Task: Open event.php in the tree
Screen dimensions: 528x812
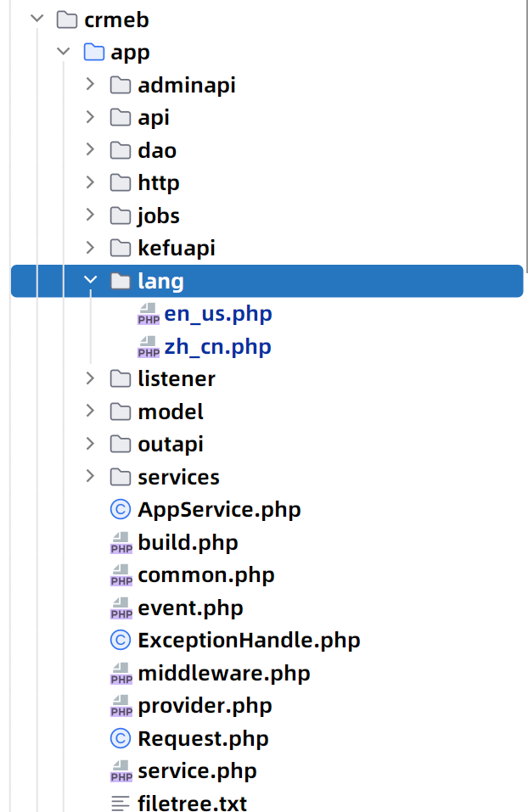Action: click(190, 608)
